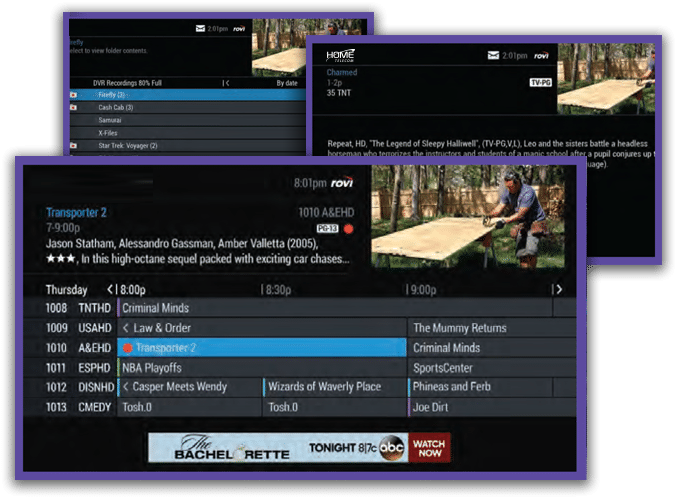Select the 8:00p Tosh.0 listing
Viewport: 677px width, 498px height.
coord(189,407)
